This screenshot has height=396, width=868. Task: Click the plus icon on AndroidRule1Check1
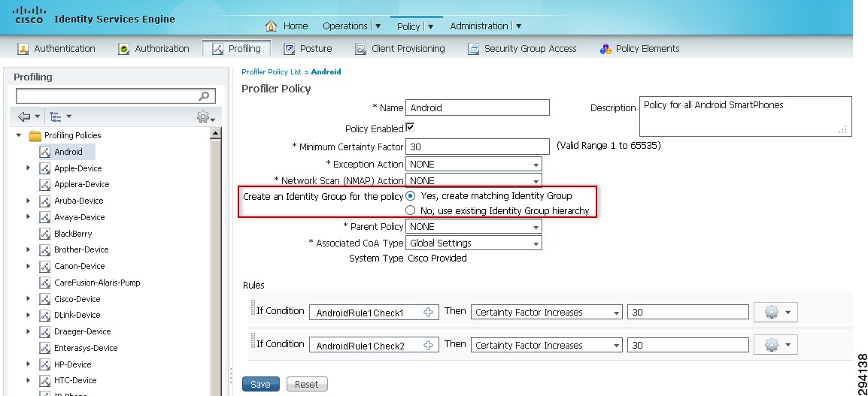429,313
